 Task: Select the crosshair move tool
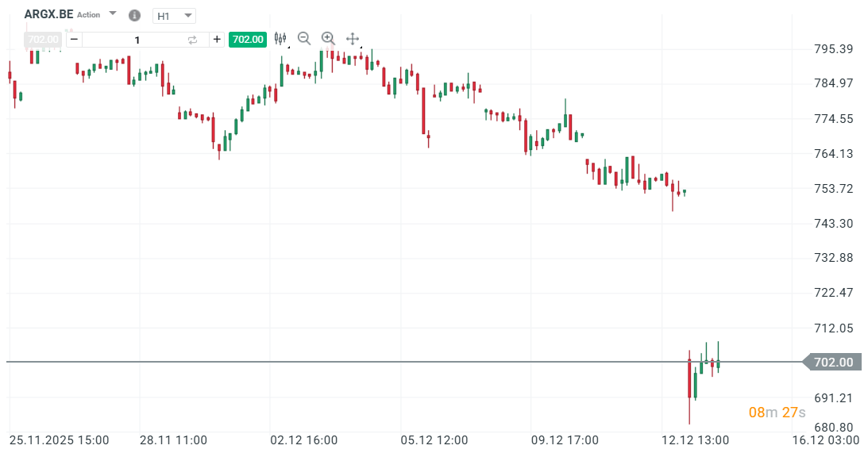(353, 38)
